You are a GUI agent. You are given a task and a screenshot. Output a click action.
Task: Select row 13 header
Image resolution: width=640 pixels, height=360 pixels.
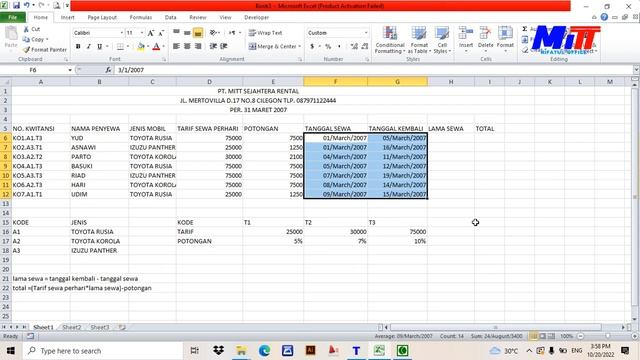coord(6,204)
